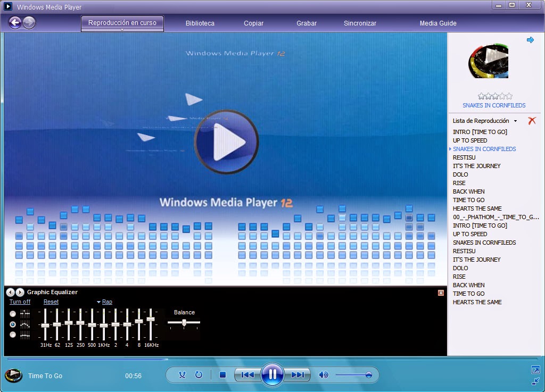Select highlighted SNAKES IN CORNFILEDS playlist item
The width and height of the screenshot is (545, 392).
click(x=484, y=149)
